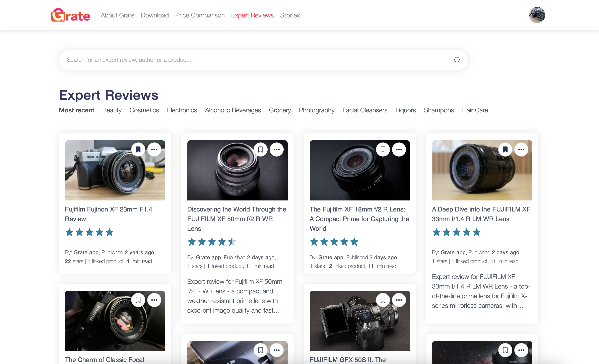
Task: Filter reviews by Hair Care
Action: click(x=475, y=110)
